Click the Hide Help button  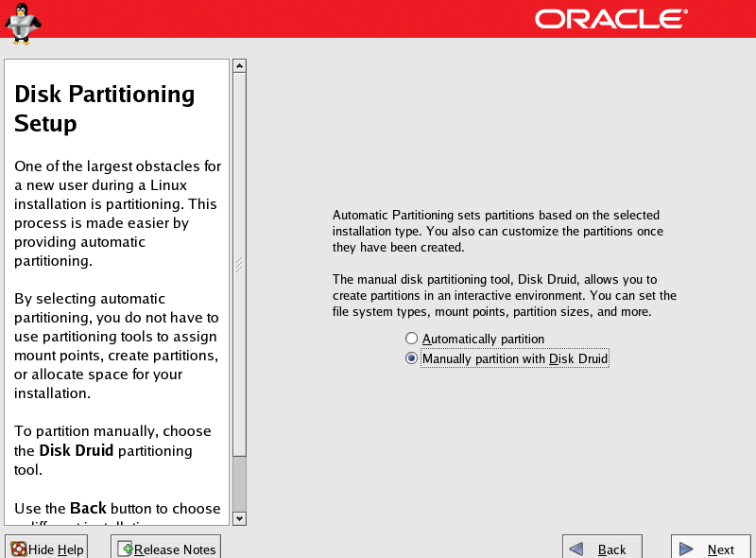coord(46,549)
